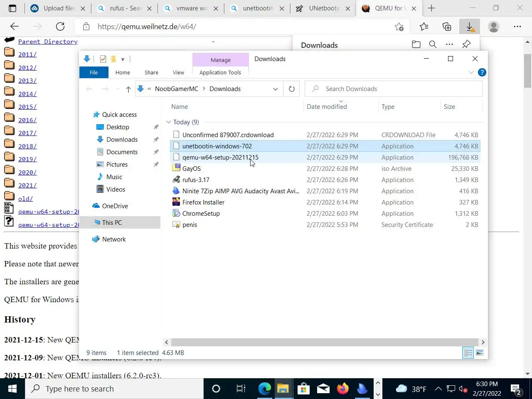The width and height of the screenshot is (532, 399).
Task: Open File tab in Explorer
Action: tap(94, 72)
